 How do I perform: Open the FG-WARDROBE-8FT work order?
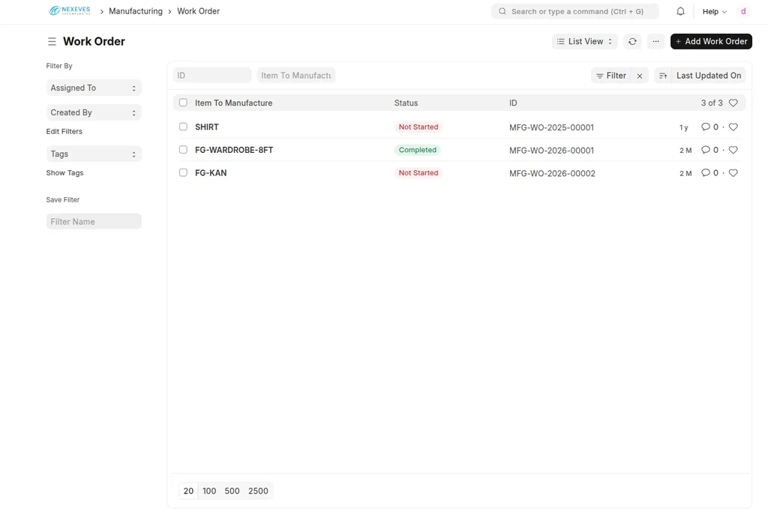click(x=234, y=150)
